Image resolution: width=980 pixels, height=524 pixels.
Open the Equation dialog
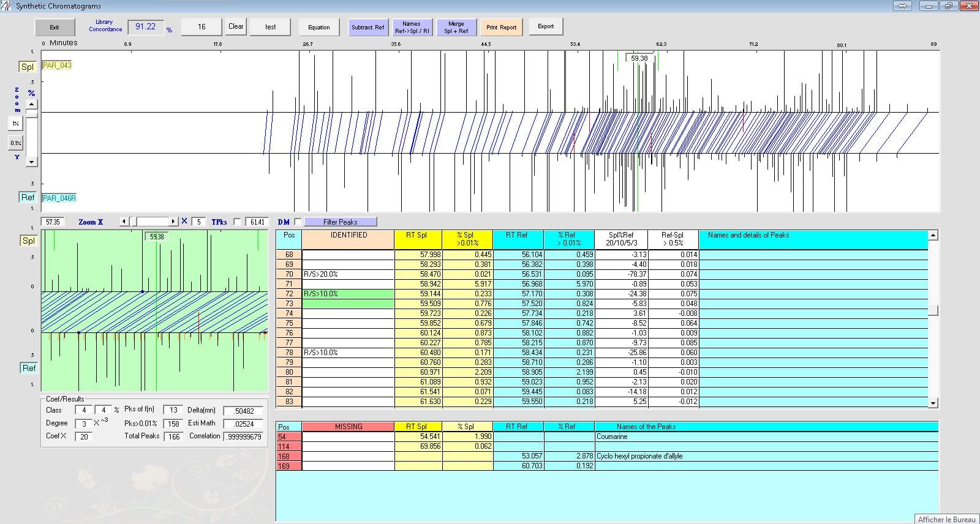(x=318, y=27)
